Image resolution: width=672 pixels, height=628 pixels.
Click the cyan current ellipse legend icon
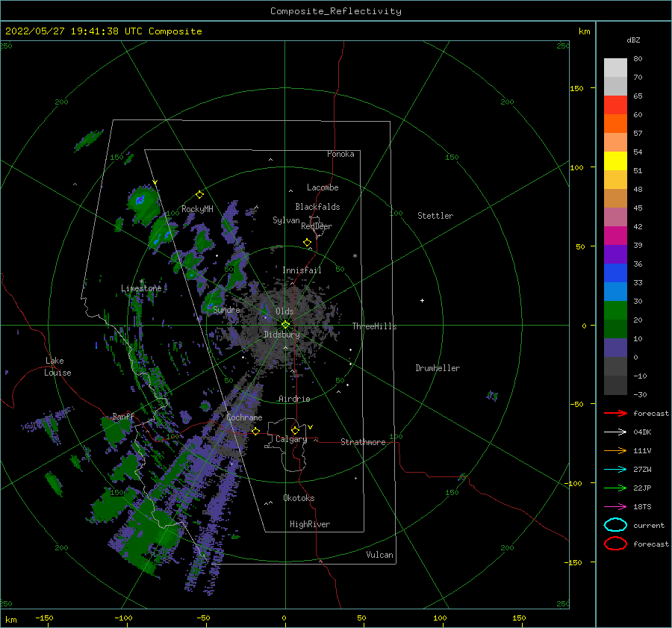tap(615, 525)
